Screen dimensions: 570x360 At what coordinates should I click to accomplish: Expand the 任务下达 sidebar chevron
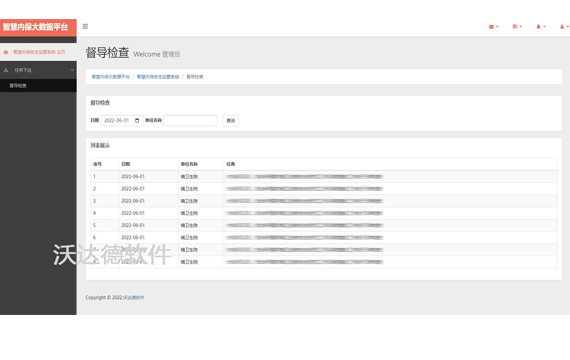tap(72, 70)
